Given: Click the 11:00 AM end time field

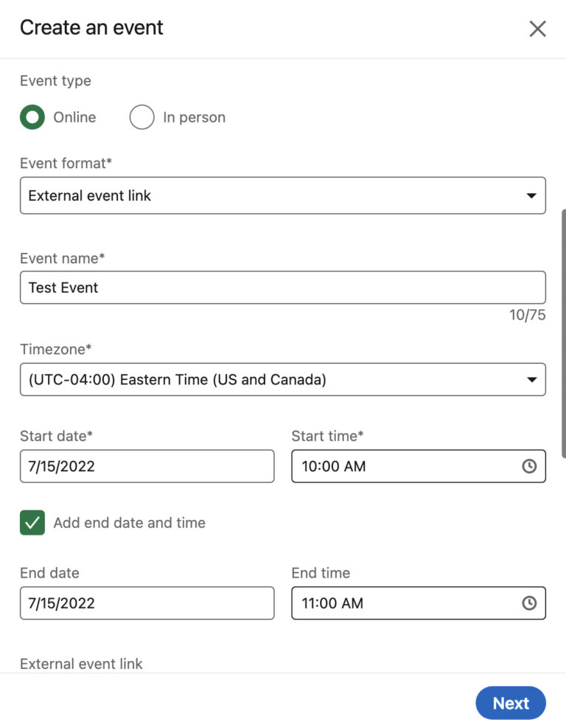Looking at the screenshot, I should [405, 603].
